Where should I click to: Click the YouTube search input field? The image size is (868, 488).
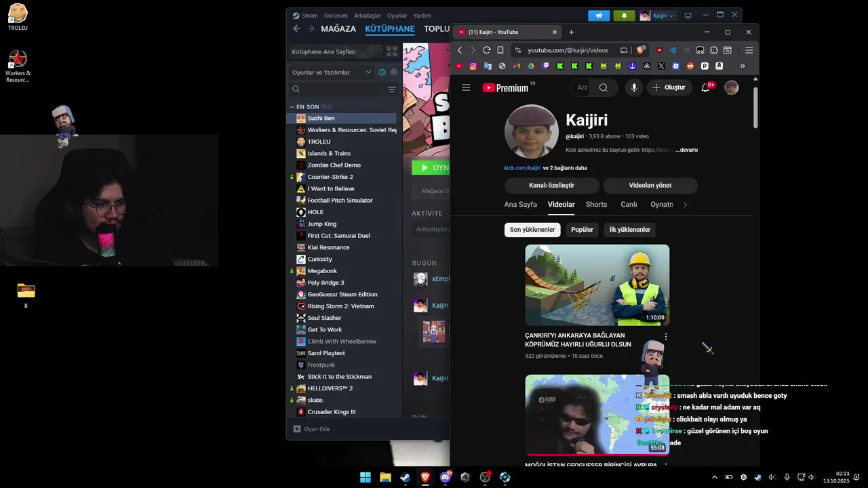tap(581, 87)
